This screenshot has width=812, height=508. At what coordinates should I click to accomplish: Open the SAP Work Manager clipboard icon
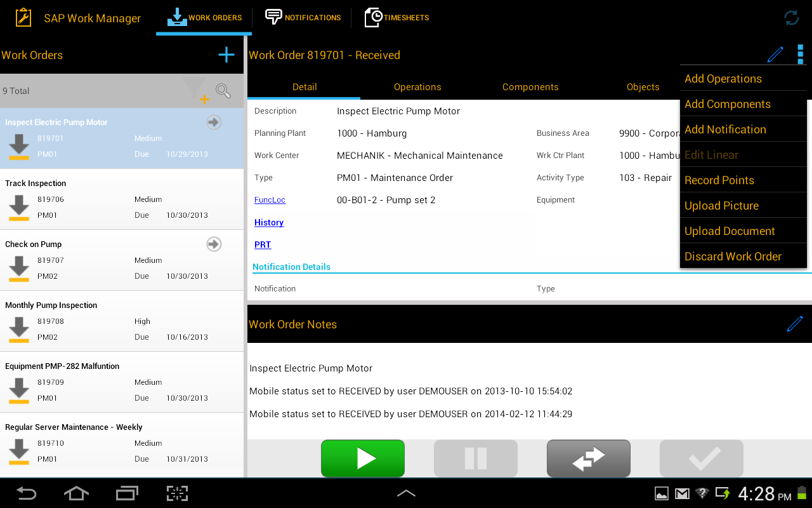(x=23, y=18)
